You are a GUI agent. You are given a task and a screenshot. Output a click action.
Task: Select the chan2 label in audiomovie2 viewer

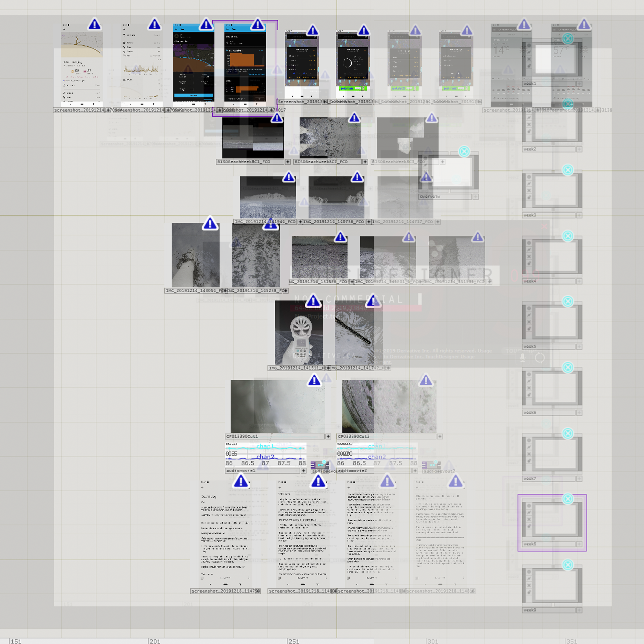coord(377,457)
